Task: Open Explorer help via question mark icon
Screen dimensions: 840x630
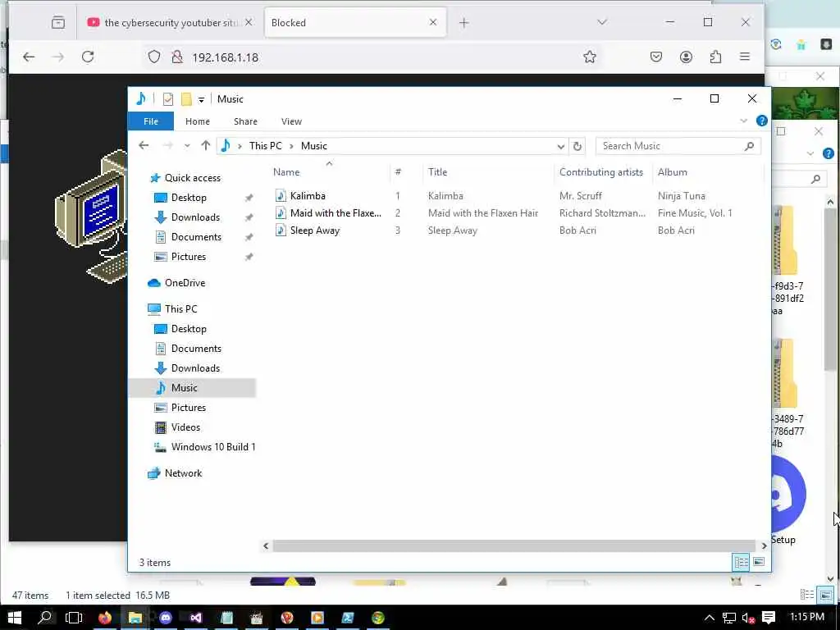Action: click(761, 121)
